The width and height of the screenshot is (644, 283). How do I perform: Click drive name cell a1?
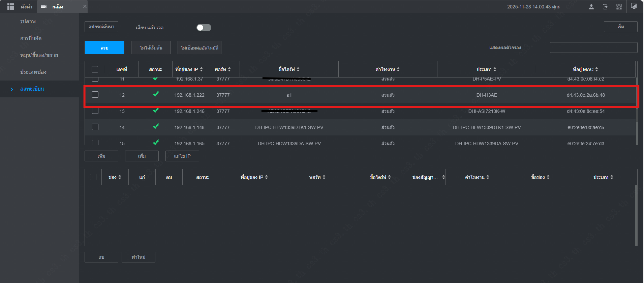289,95
